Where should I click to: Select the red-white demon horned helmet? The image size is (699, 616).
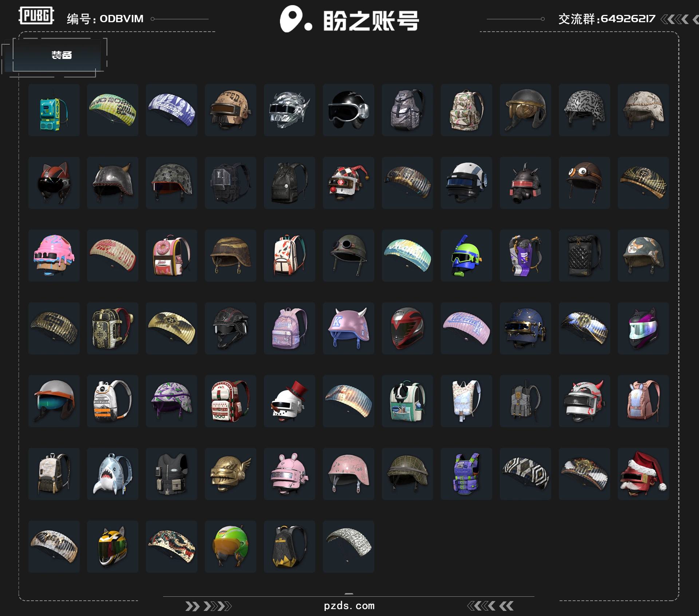[x=584, y=401]
